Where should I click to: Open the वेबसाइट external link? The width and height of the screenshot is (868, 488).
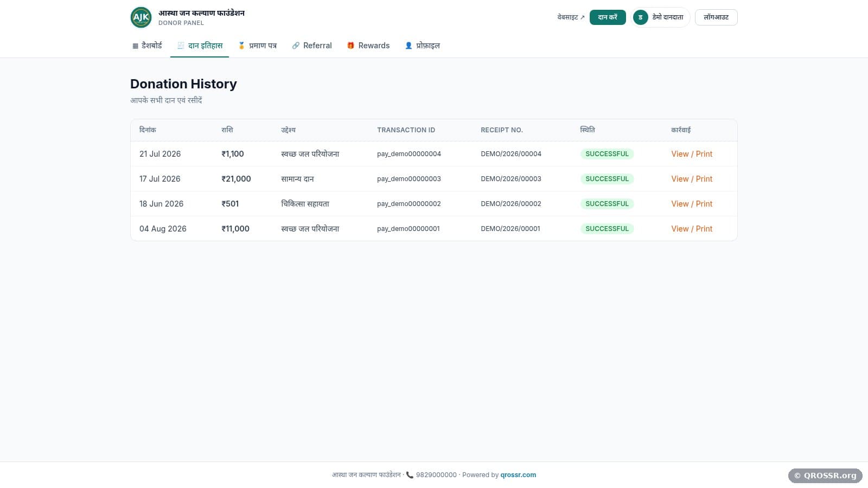click(571, 17)
